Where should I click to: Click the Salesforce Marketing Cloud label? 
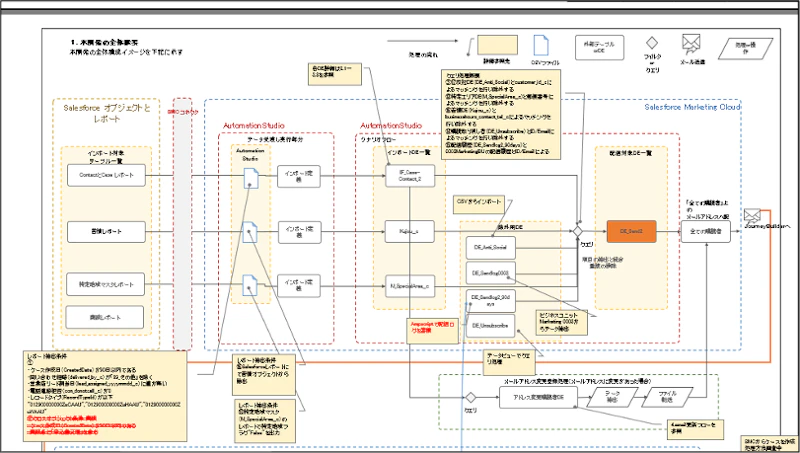tap(691, 107)
